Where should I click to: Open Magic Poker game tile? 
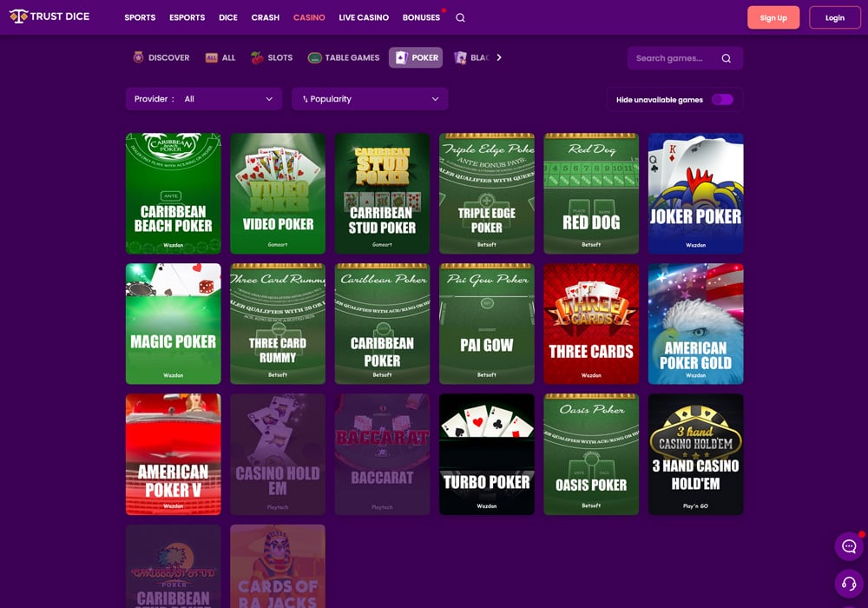(174, 324)
